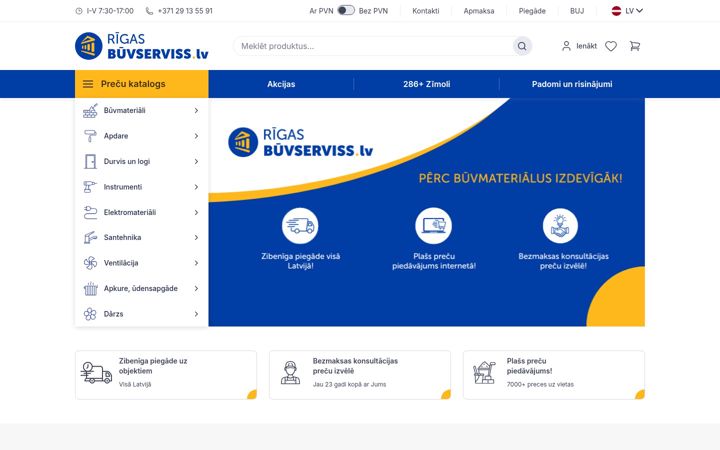Screen dimensions: 720x450
Task: Expand the Būvmateriāli submenu arrow
Action: click(x=196, y=111)
